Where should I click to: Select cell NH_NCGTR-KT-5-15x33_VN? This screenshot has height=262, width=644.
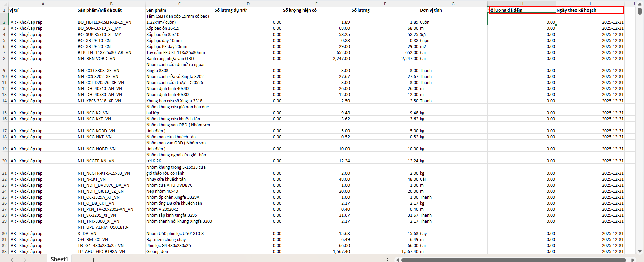111,170
